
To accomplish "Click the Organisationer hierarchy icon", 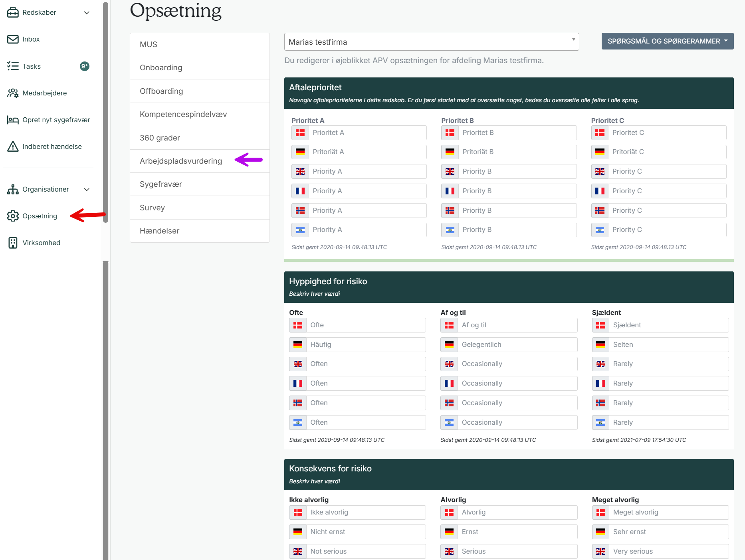I will point(13,189).
